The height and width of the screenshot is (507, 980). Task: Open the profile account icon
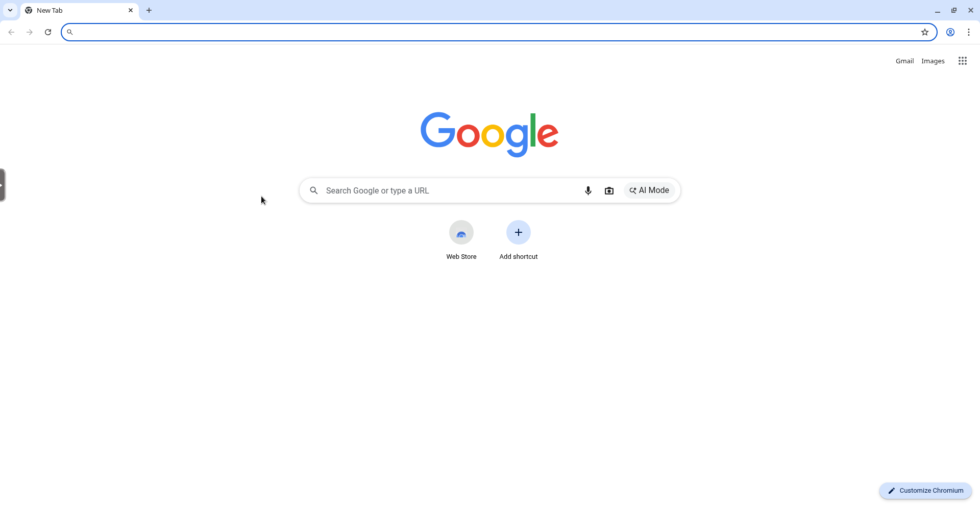pyautogui.click(x=950, y=32)
